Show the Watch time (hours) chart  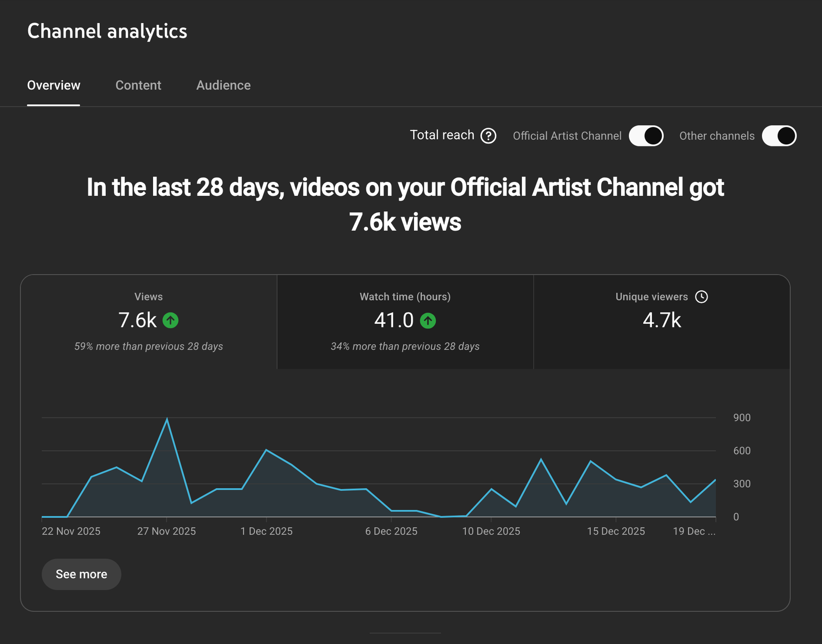point(405,322)
